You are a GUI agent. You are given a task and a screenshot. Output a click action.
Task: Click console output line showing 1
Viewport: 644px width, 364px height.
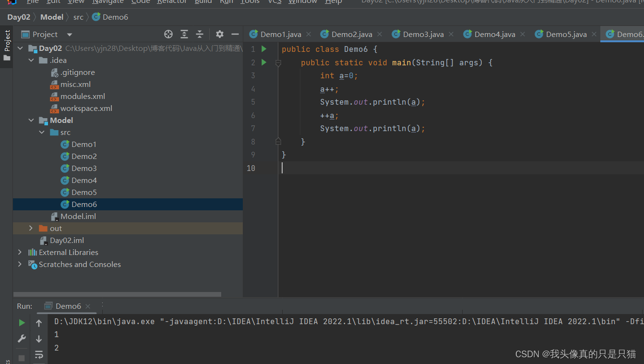(x=57, y=334)
